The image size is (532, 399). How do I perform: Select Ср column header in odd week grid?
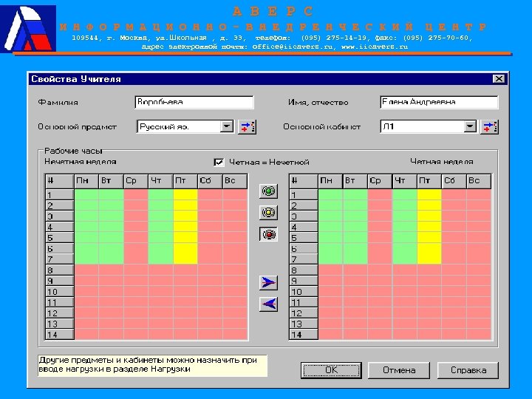[136, 181]
